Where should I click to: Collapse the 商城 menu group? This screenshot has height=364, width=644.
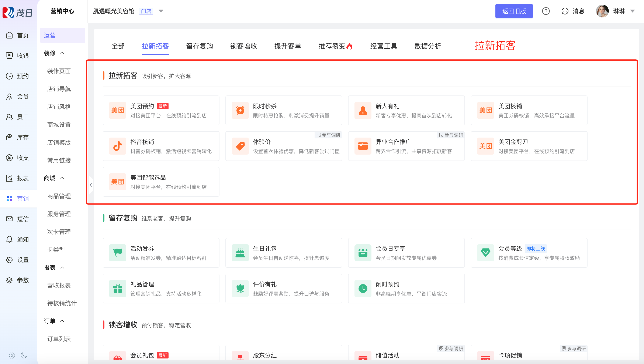62,178
